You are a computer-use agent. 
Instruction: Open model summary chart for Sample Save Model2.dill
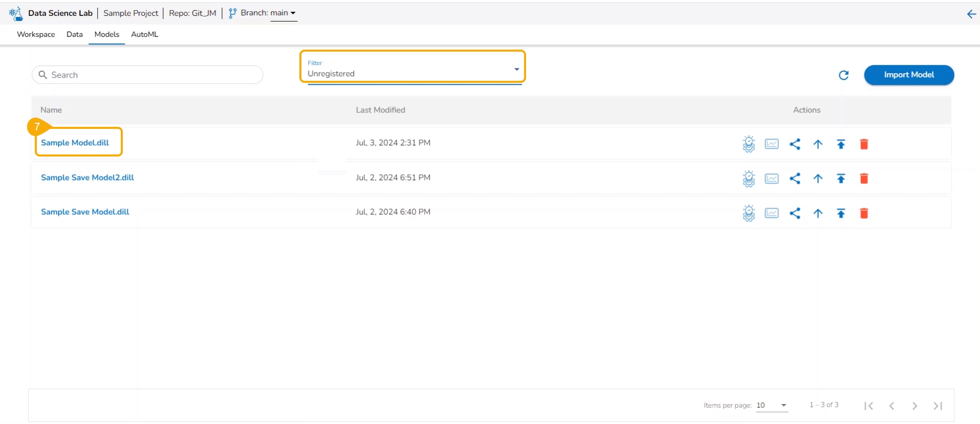[x=771, y=178]
